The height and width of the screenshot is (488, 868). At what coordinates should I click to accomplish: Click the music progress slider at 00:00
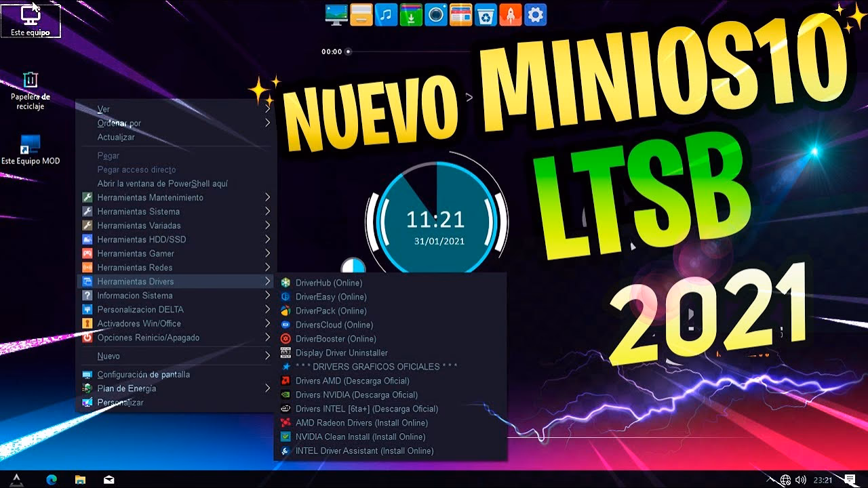pyautogui.click(x=348, y=52)
